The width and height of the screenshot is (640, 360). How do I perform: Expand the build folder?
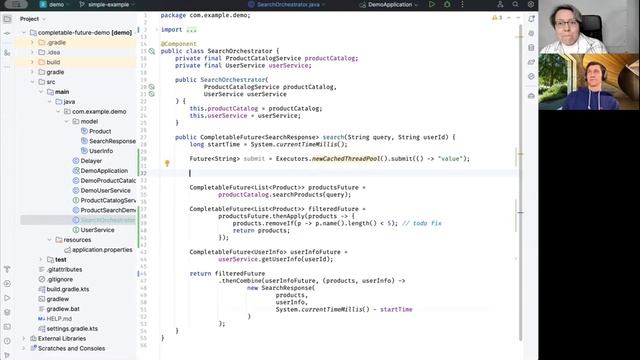(x=32, y=62)
